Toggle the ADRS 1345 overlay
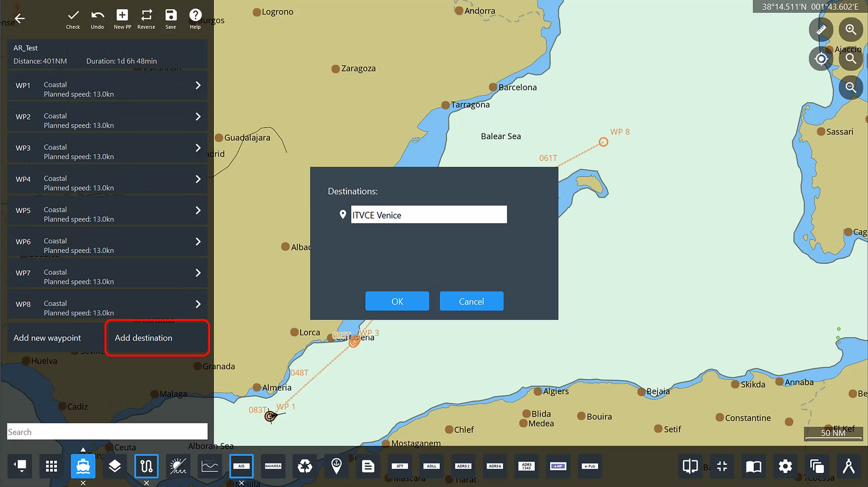 (527, 466)
